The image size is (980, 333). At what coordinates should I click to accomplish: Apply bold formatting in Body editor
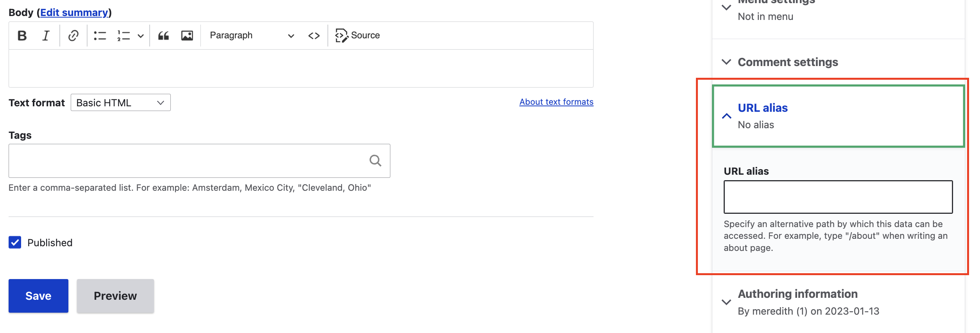coord(22,36)
